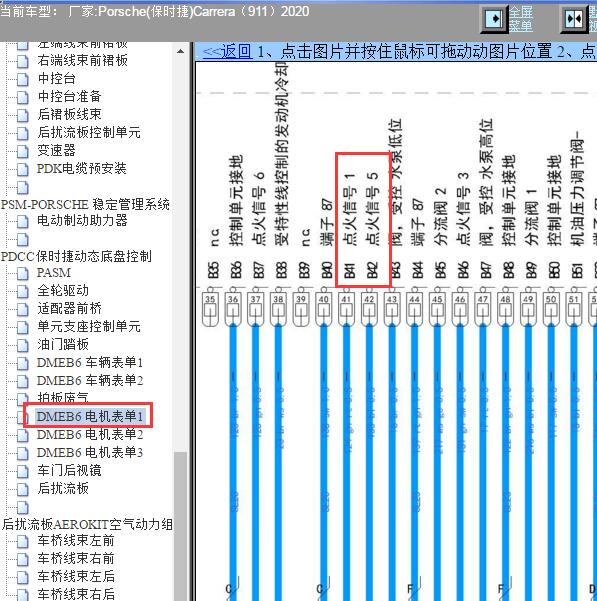The width and height of the screenshot is (597, 601).
Task: Click page icon beside 适配器前桥
Action: (23, 309)
